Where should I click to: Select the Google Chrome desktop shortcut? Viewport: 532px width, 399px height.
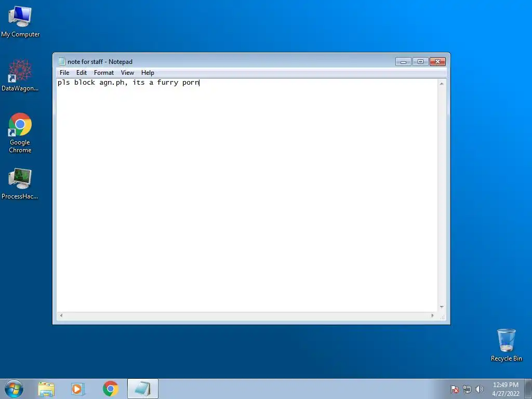click(20, 132)
